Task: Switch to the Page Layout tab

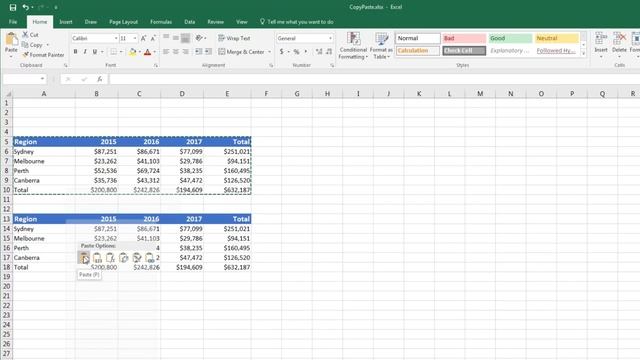Action: 123,22
